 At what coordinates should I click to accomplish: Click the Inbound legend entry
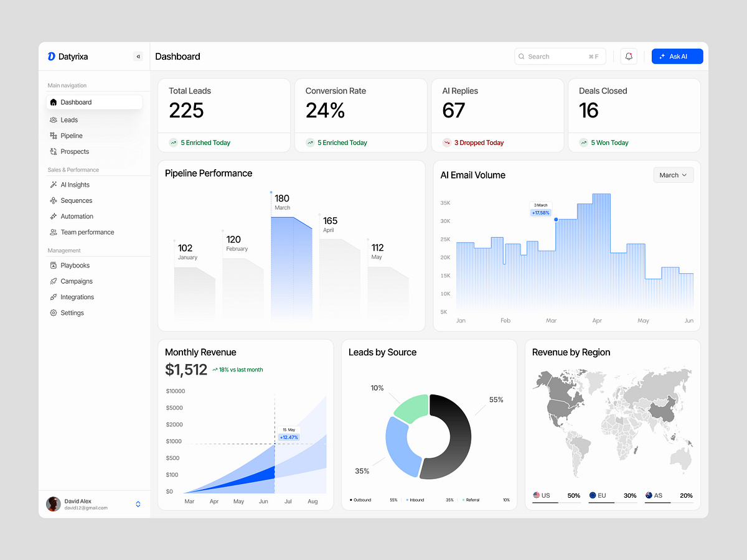tap(430, 500)
